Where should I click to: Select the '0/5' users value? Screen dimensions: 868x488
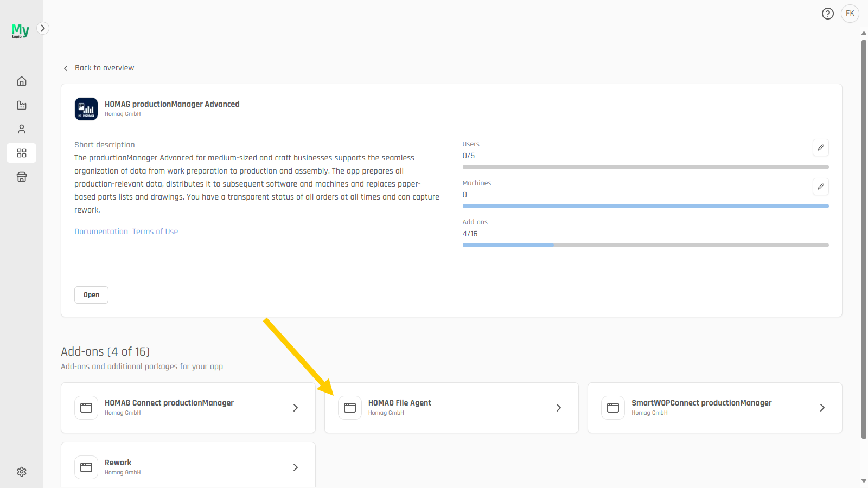coord(469,156)
